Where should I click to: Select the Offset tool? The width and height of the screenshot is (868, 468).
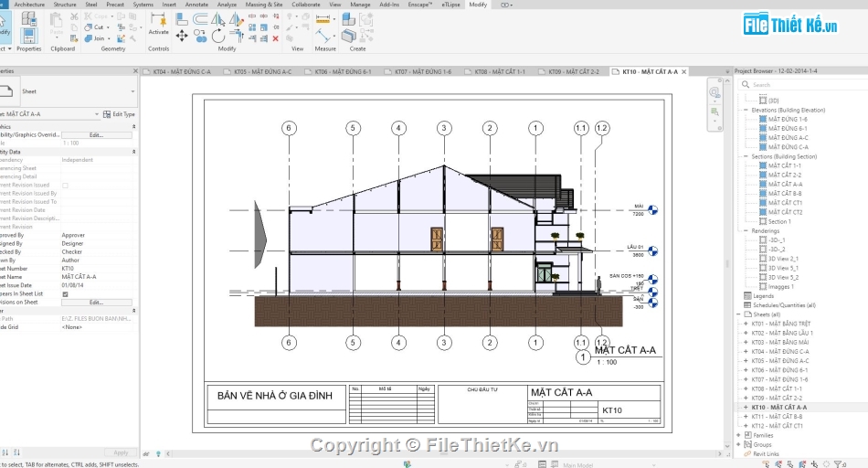click(200, 19)
